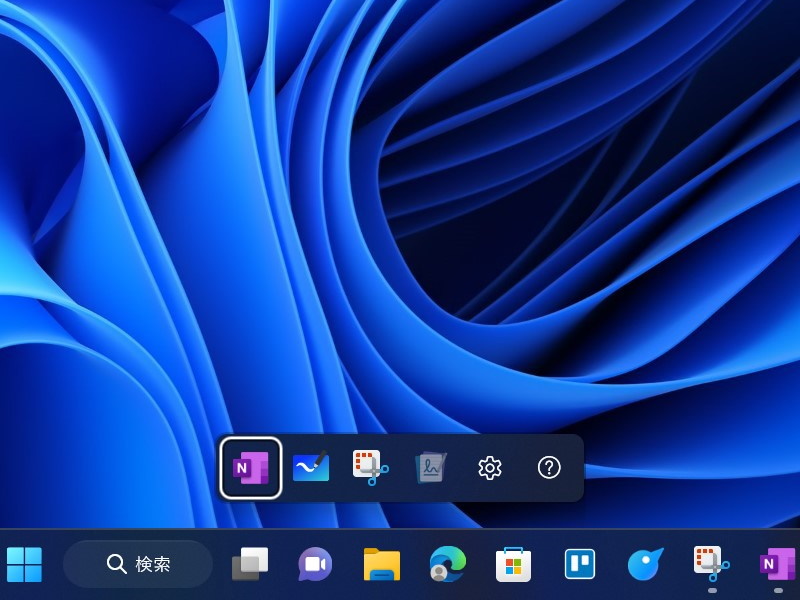This screenshot has width=800, height=600.
Task: Open pen menu settings gear
Action: pyautogui.click(x=490, y=467)
